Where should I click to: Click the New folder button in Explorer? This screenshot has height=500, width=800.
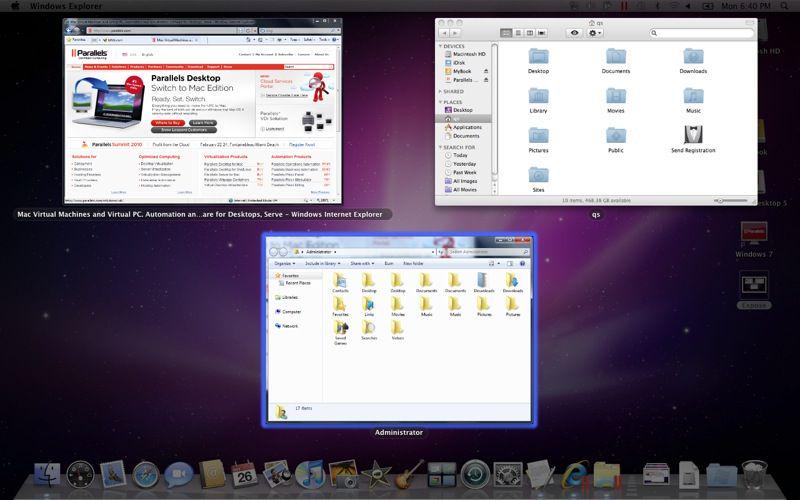(408, 262)
